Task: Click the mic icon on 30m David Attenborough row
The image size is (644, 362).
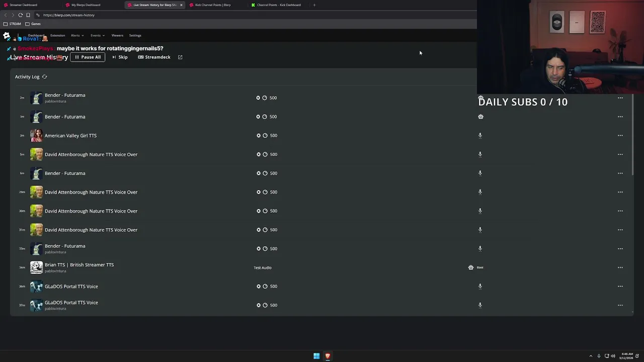Action: click(x=480, y=211)
